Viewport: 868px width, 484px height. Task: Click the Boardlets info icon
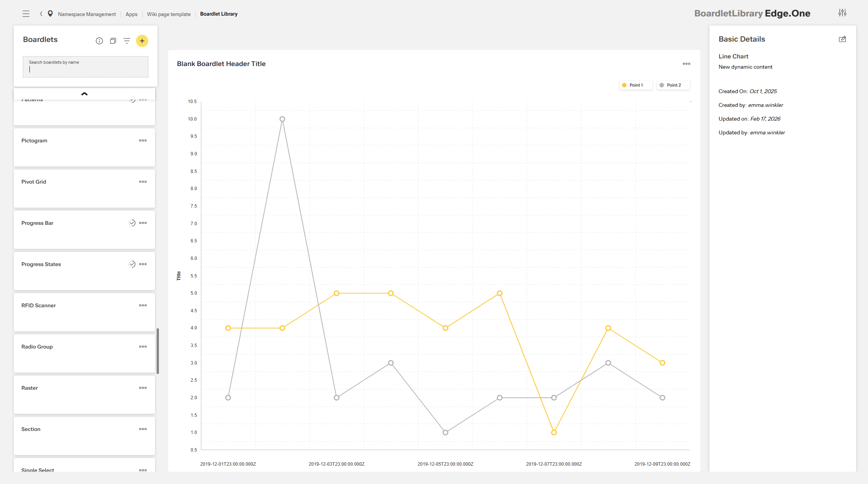point(99,41)
